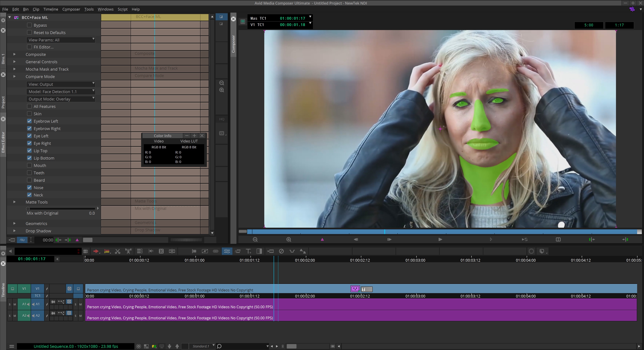Image resolution: width=644 pixels, height=350 pixels.
Task: Step backward one frame
Action: tap(356, 239)
